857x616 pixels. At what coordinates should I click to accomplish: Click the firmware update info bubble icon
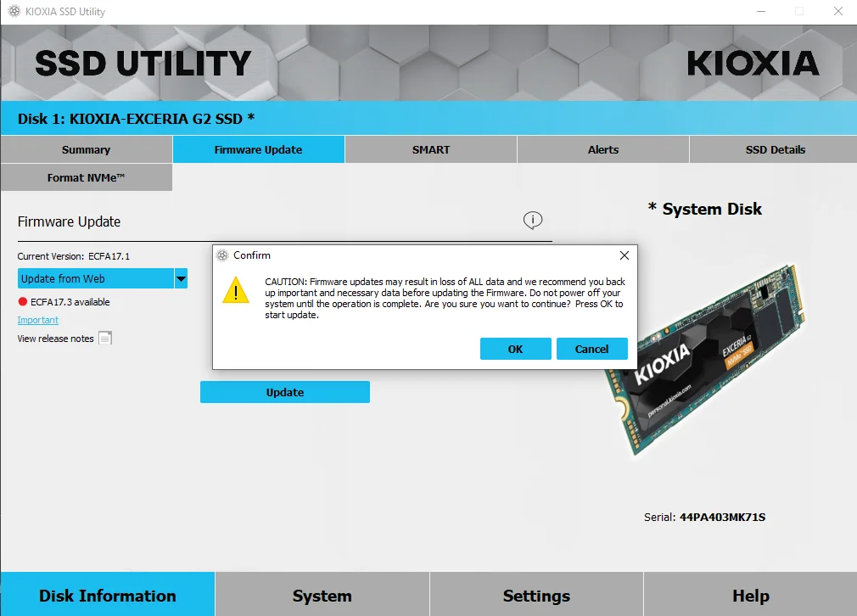coord(533,221)
